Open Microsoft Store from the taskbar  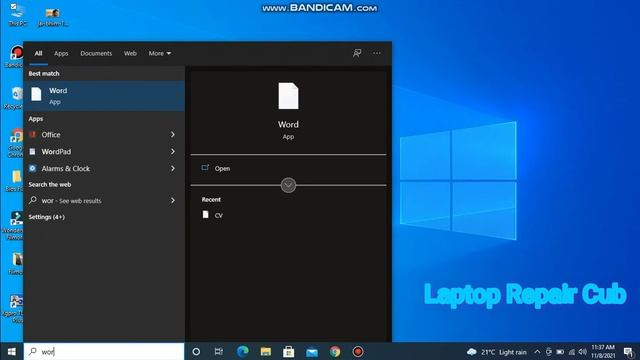click(289, 351)
